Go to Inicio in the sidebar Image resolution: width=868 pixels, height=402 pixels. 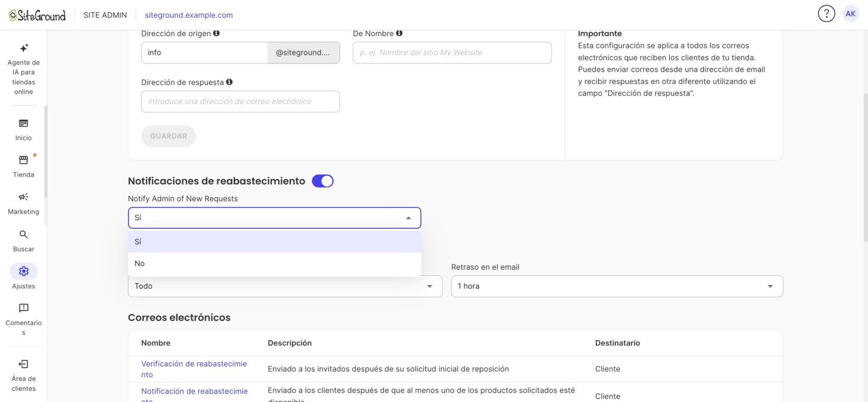pos(24,129)
